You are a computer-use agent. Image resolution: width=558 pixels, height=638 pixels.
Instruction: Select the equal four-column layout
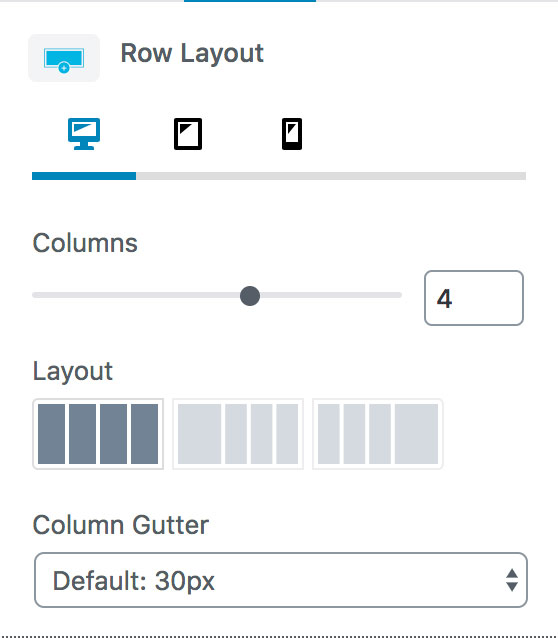pyautogui.click(x=98, y=434)
